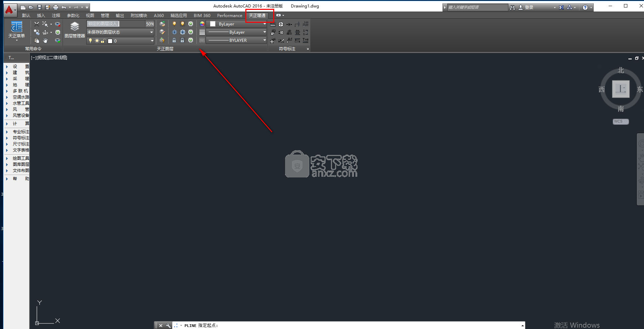
Task: Open the BYLAYER linetype dropdown
Action: point(237,40)
